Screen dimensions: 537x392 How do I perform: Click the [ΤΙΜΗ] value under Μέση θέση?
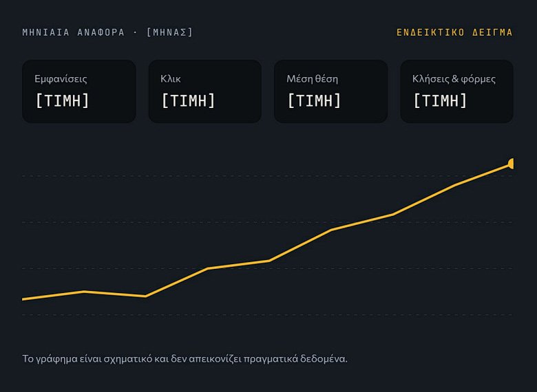pos(314,100)
